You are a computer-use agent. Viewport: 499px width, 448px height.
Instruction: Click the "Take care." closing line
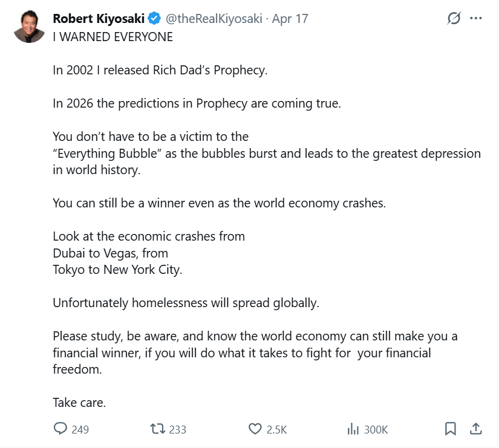[79, 402]
